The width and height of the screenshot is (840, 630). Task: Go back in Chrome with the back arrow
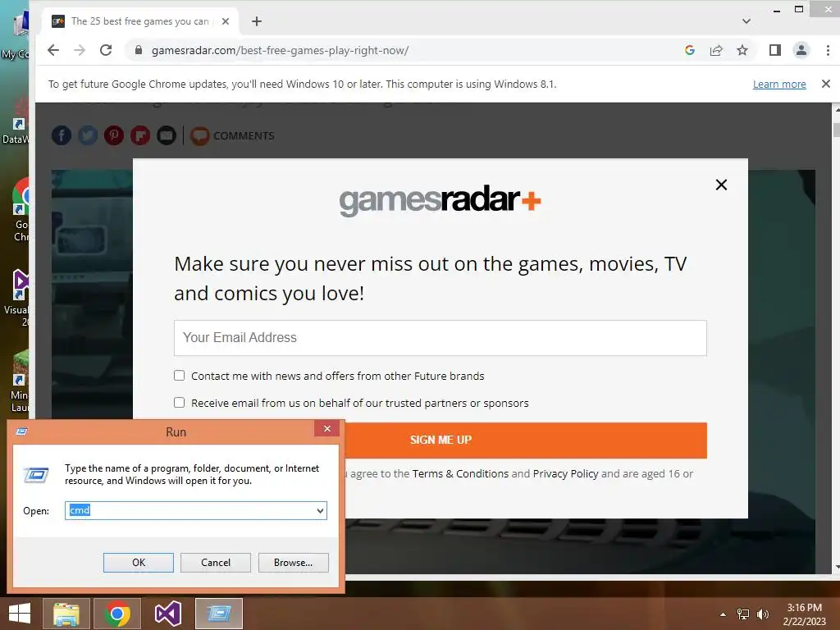53,50
